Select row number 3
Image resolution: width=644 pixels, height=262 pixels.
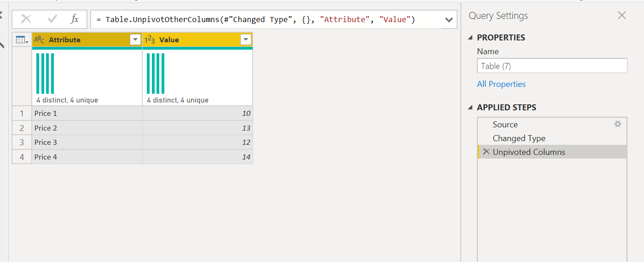(x=22, y=142)
